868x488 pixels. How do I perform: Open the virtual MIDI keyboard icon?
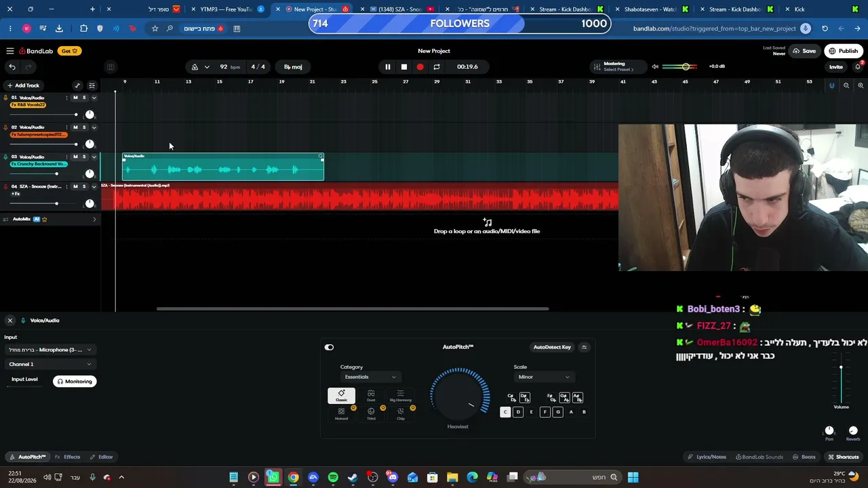pyautogui.click(x=111, y=66)
